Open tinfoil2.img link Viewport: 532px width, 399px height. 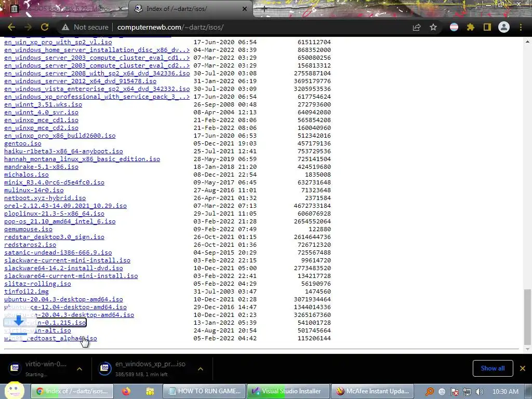tap(26, 292)
